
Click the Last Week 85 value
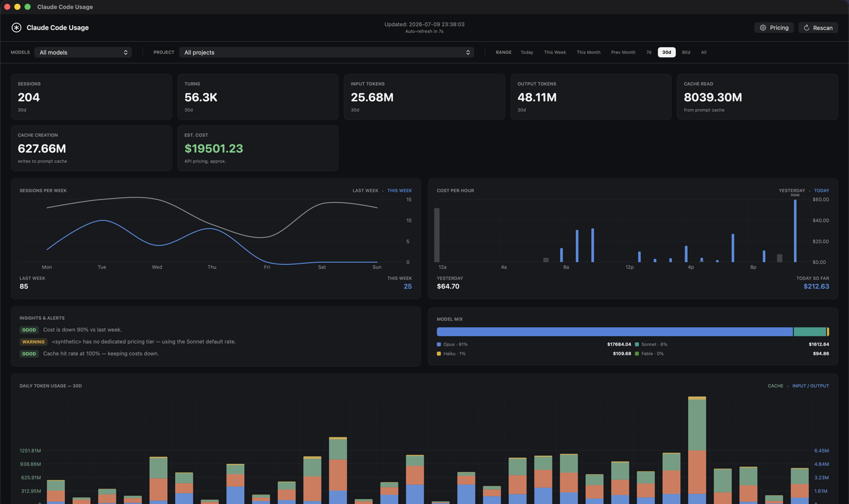coord(24,286)
